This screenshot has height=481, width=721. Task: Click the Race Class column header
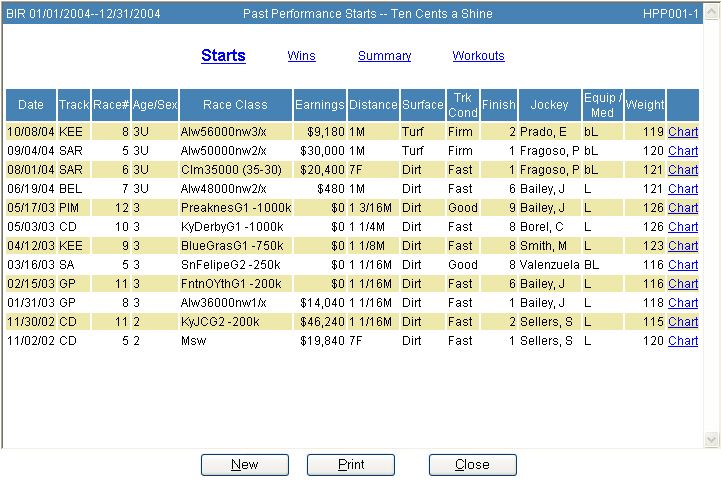coord(235,105)
